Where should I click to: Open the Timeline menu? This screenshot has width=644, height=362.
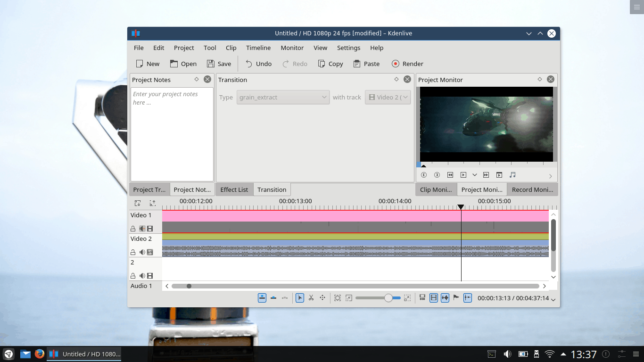coord(258,48)
